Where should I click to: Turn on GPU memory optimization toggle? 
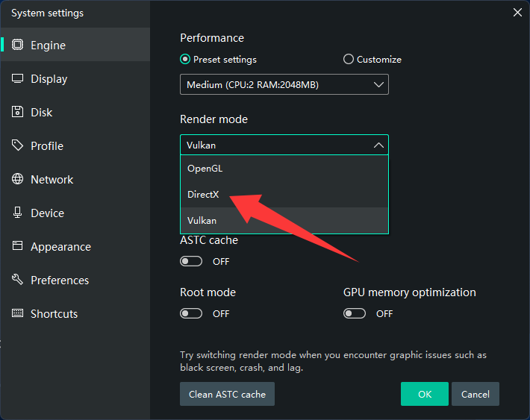tap(355, 313)
